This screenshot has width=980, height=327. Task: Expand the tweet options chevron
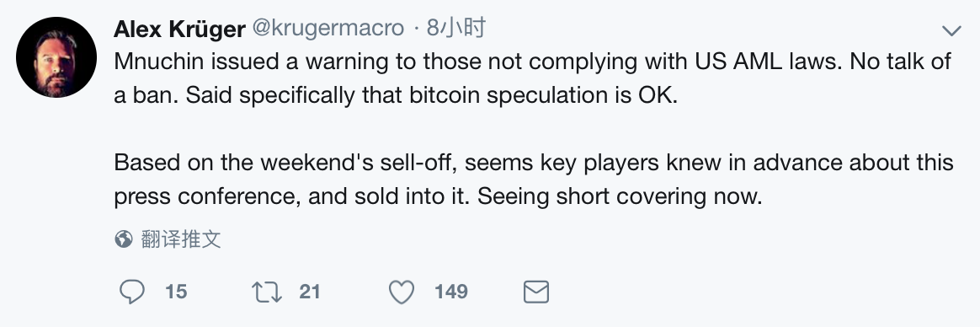[951, 30]
